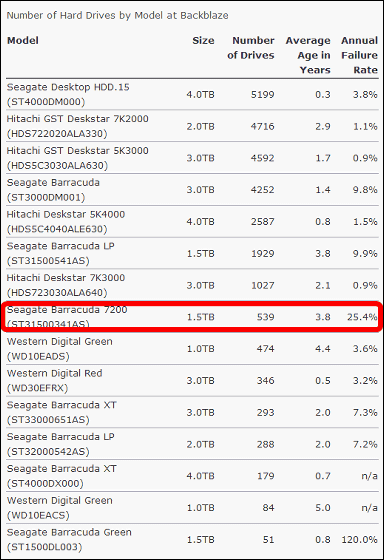Click the 1929 number of drives cell
This screenshot has width=384, height=560.
[263, 254]
